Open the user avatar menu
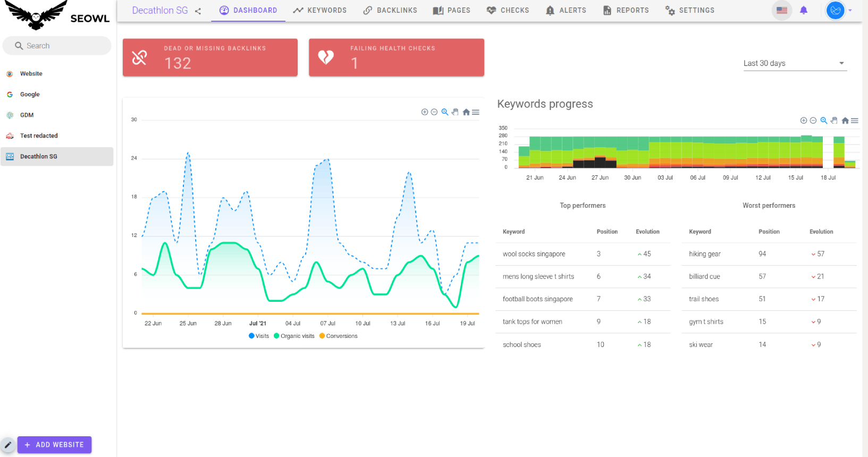Screen dimensions: 868x457 tap(835, 10)
